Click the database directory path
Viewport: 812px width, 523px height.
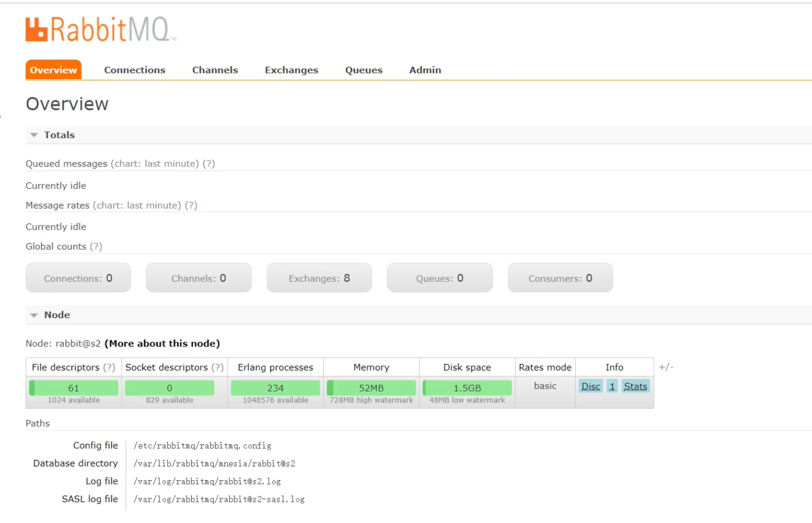pos(214,463)
